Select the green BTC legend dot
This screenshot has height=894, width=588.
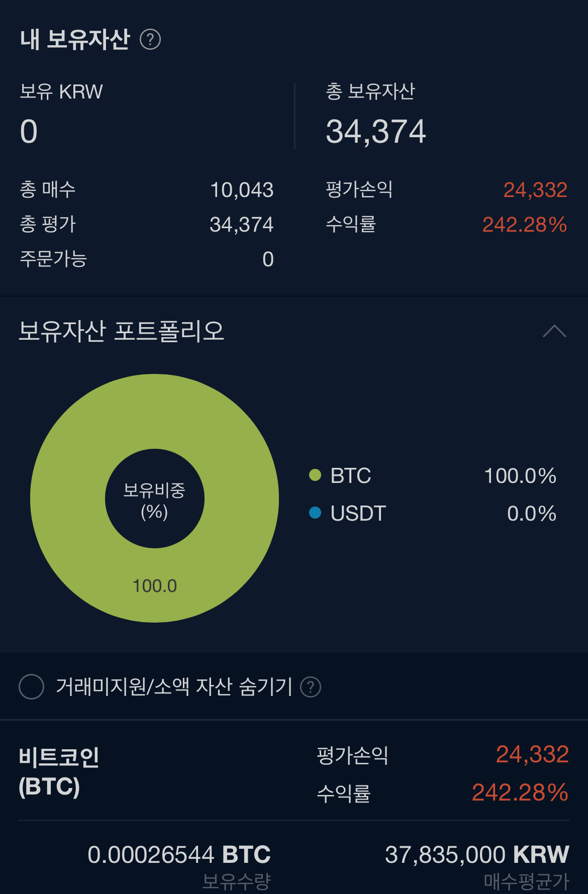(x=315, y=475)
